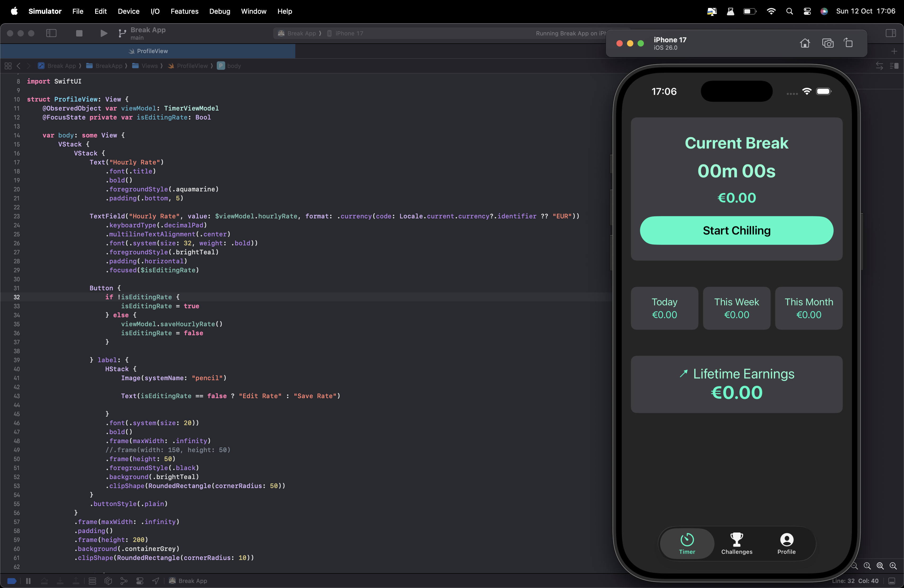904x588 pixels.
Task: Rotate the device with the rotate icon
Action: (848, 43)
